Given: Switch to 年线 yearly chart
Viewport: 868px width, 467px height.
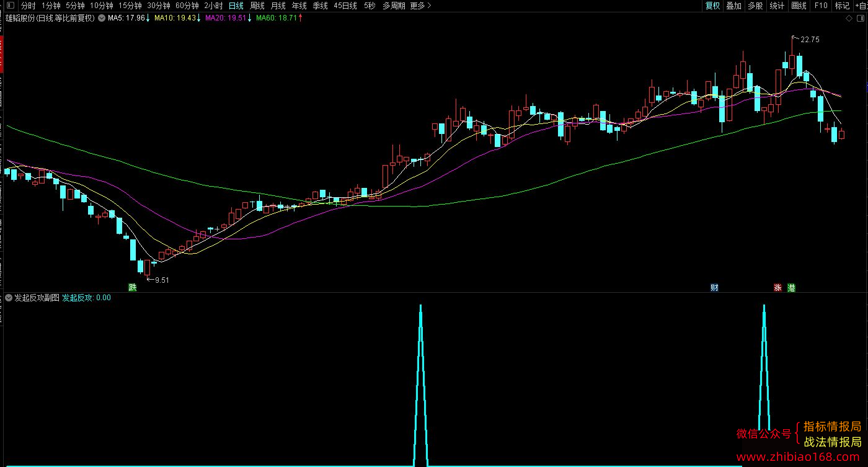Looking at the screenshot, I should click(x=299, y=6).
